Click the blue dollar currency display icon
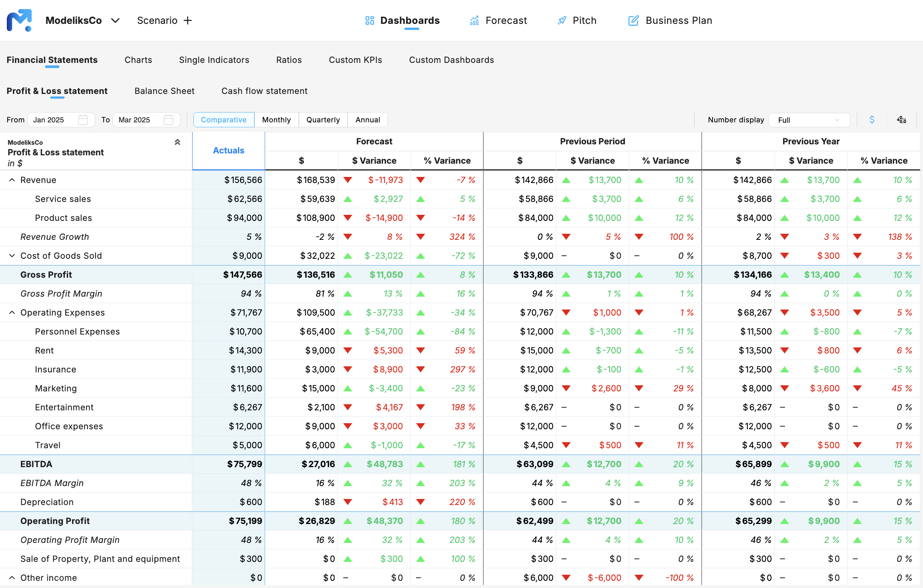The width and height of the screenshot is (923, 588). [872, 119]
